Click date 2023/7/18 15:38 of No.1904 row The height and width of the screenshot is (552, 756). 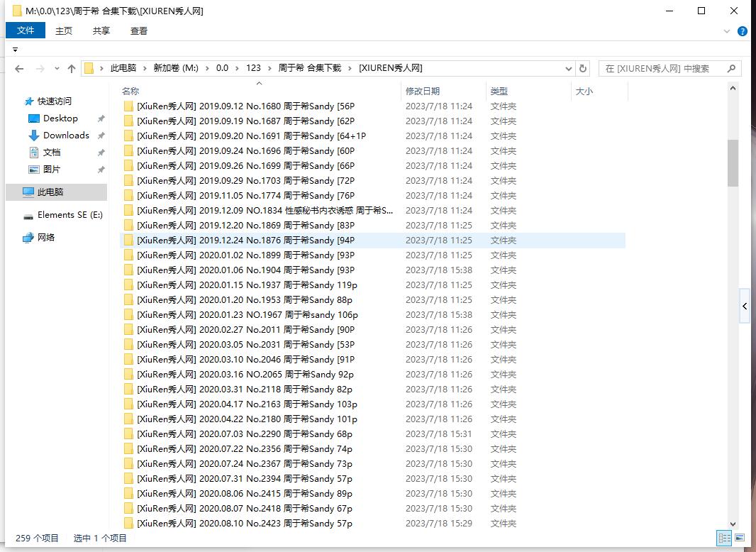[439, 270]
